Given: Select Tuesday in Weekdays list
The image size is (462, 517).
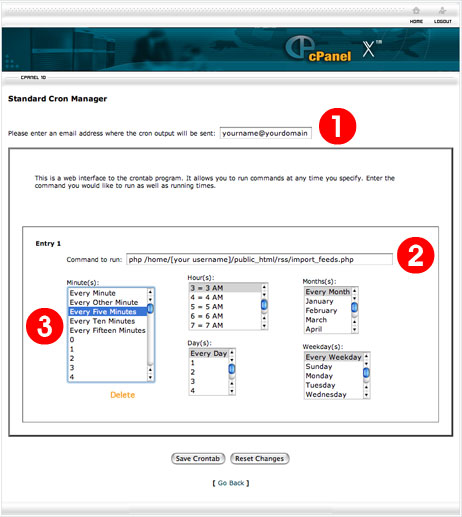Looking at the screenshot, I should point(334,385).
